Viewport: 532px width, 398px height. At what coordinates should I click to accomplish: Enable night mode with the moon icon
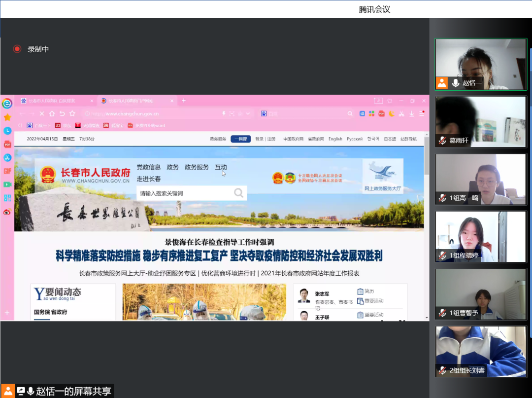[x=391, y=113]
